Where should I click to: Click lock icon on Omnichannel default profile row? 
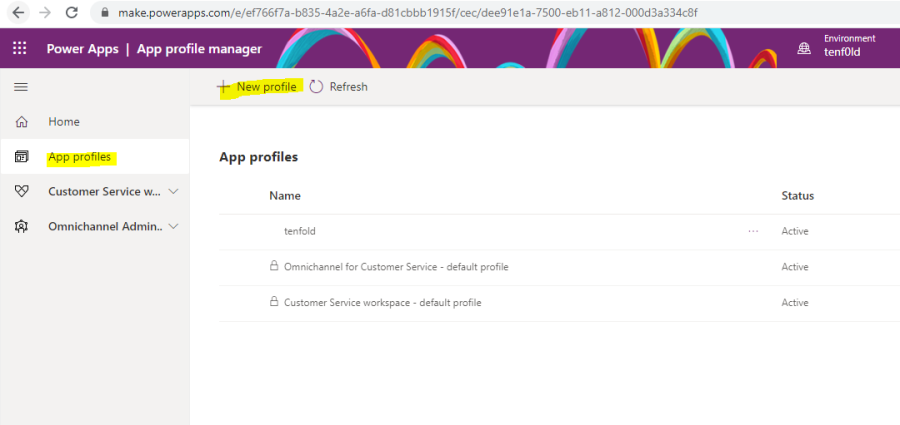click(274, 266)
